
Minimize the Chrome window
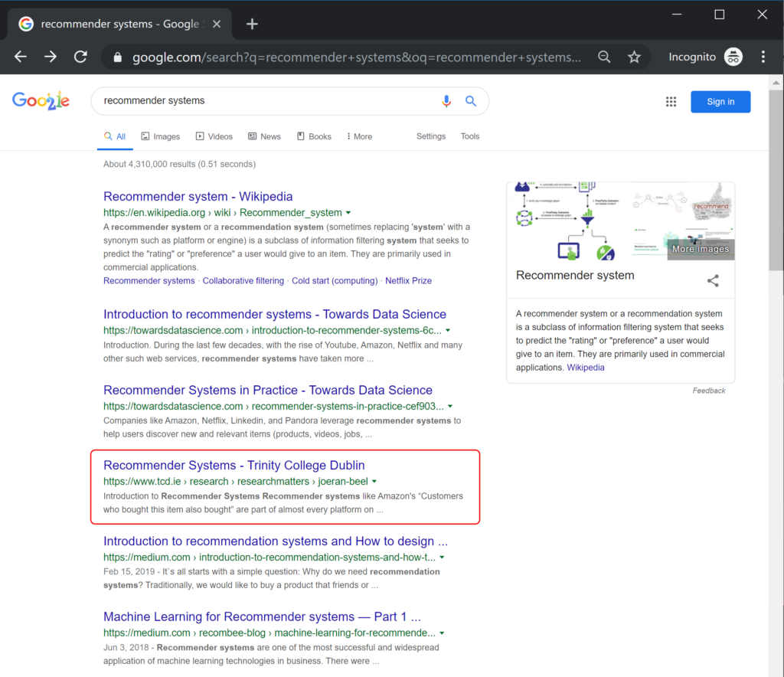point(677,15)
